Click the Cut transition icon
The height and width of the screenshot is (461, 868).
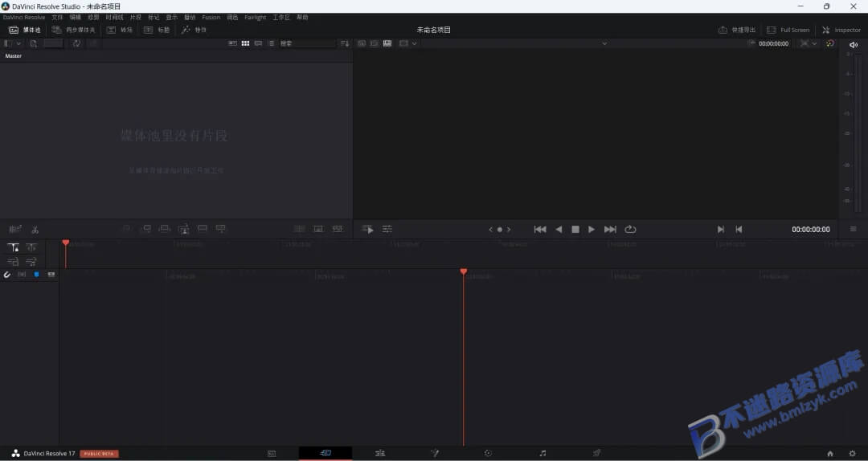pyautogui.click(x=300, y=229)
